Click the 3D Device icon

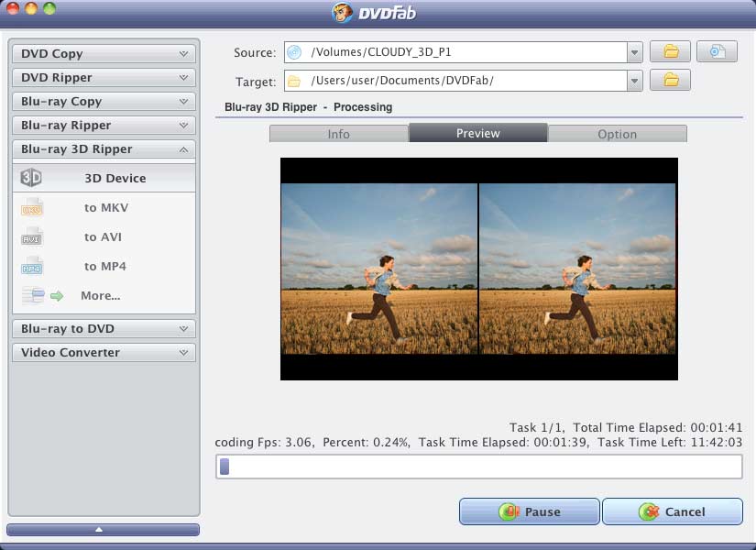(x=31, y=178)
